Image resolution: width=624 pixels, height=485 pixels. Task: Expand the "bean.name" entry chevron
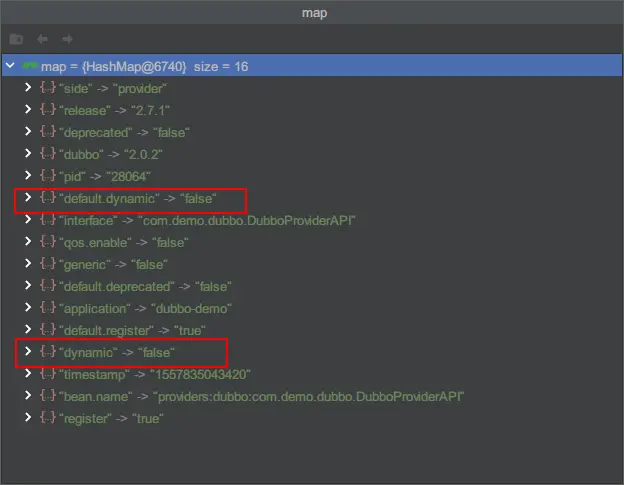[28, 395]
